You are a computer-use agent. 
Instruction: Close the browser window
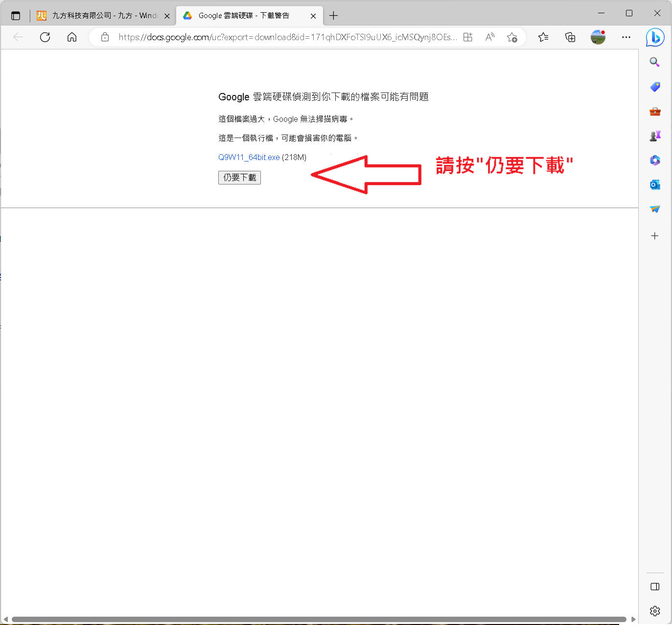[657, 13]
